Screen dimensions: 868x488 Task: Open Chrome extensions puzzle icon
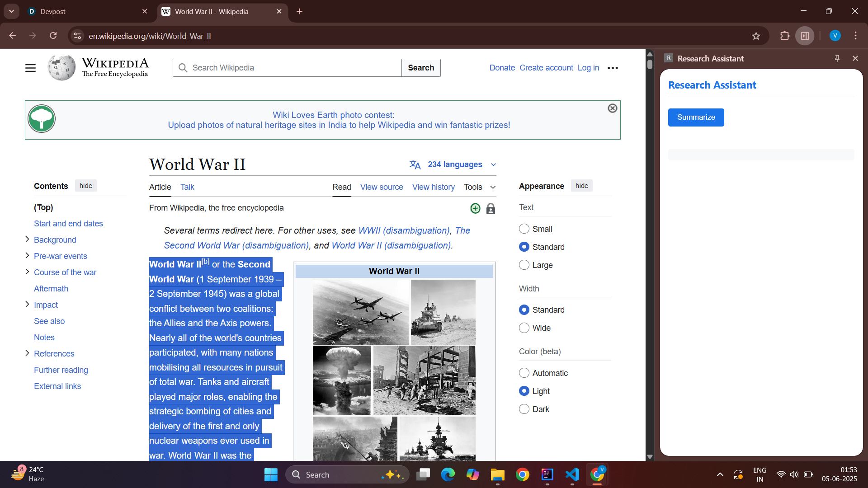coord(785,36)
